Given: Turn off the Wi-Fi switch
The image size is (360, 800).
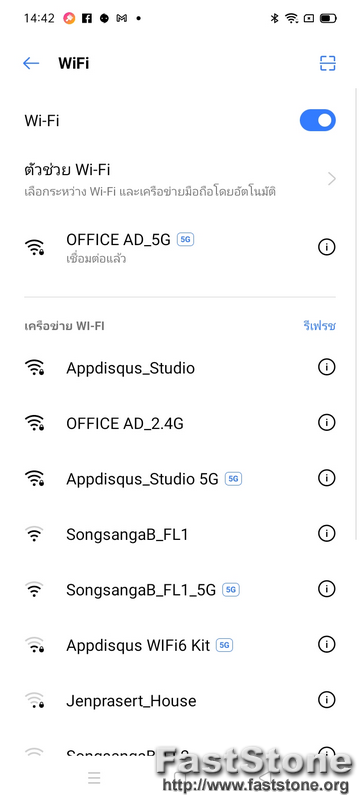Looking at the screenshot, I should tap(318, 120).
